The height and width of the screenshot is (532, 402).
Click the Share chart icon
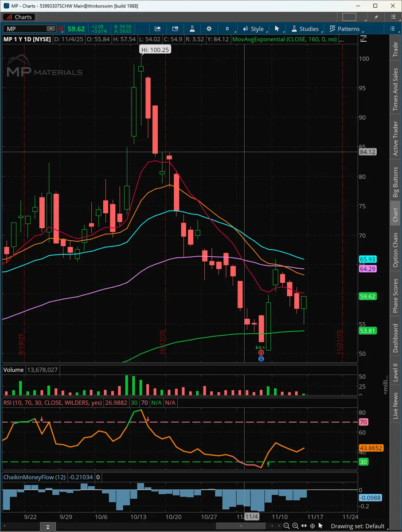click(158, 29)
